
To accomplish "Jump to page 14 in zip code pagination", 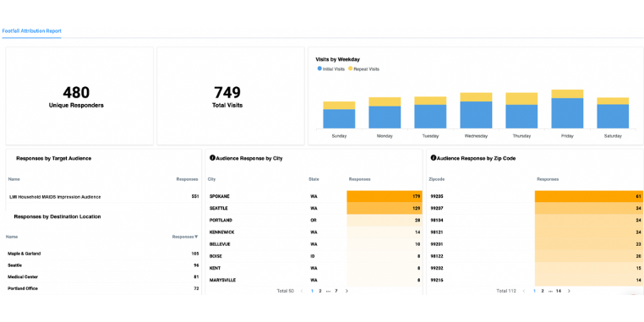I will coord(559,292).
